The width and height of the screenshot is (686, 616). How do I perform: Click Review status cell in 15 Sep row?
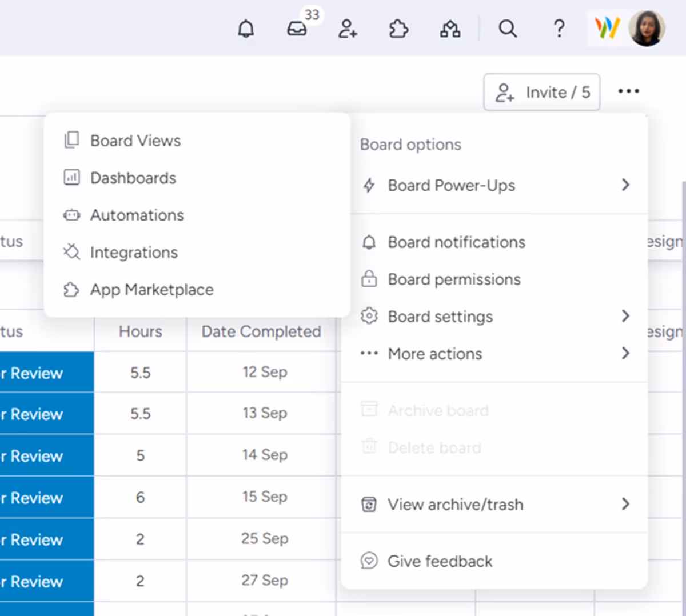[47, 497]
